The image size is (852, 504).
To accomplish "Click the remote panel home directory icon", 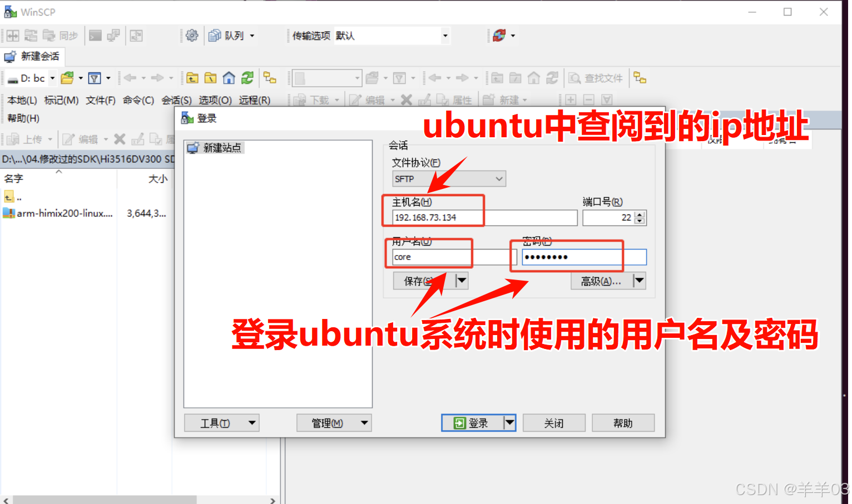I will tap(534, 78).
